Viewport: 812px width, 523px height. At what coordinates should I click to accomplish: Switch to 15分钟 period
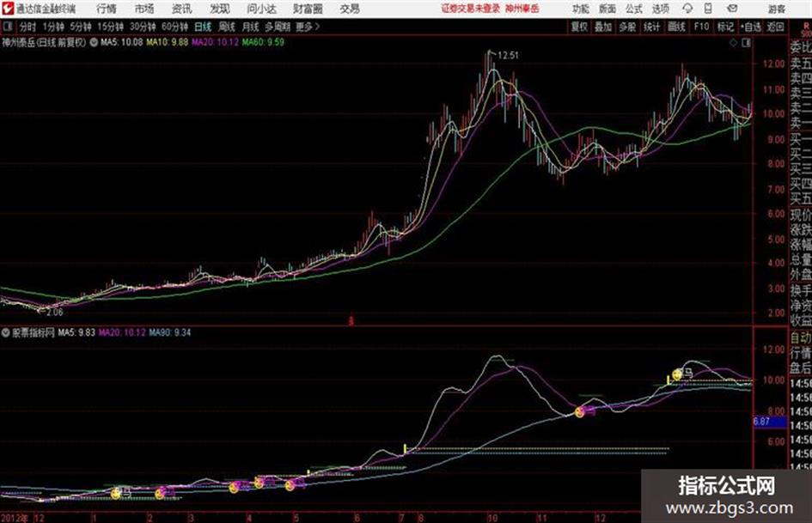pyautogui.click(x=111, y=27)
